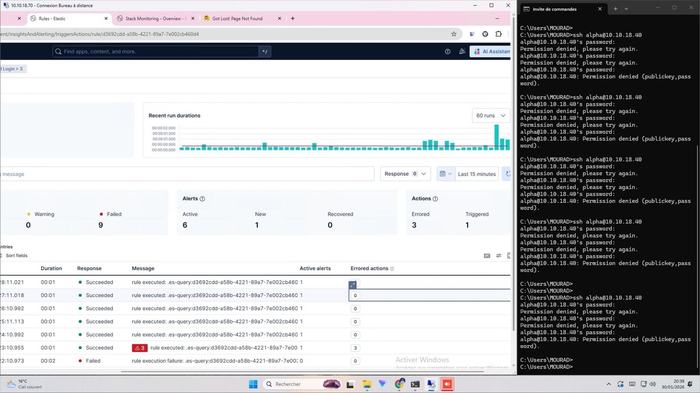700x393 pixels.
Task: Click the Response column header
Action: 89,268
